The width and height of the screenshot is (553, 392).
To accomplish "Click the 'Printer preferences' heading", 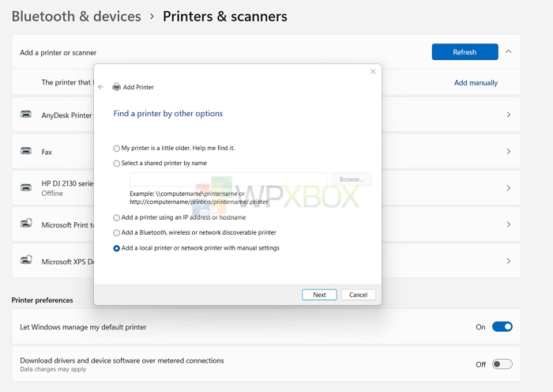I will point(43,300).
